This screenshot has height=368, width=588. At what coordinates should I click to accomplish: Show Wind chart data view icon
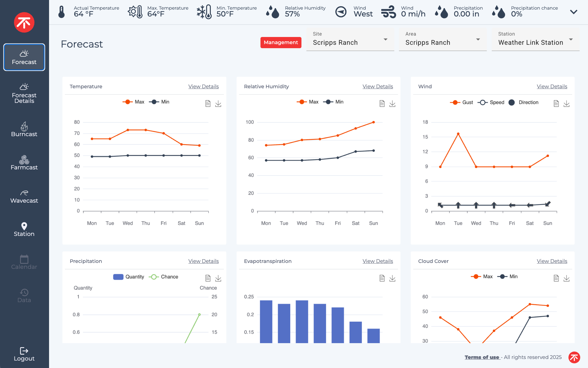[556, 103]
